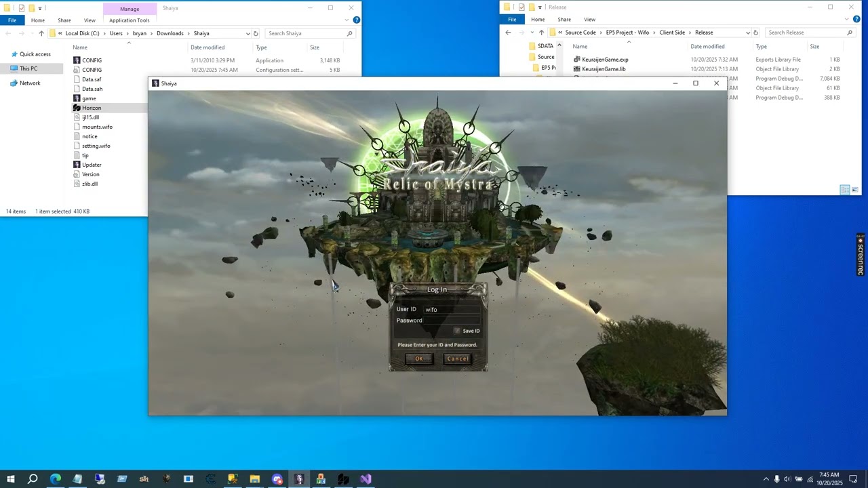868x488 pixels.
Task: Open File menu in Release Explorer window
Action: (x=512, y=20)
